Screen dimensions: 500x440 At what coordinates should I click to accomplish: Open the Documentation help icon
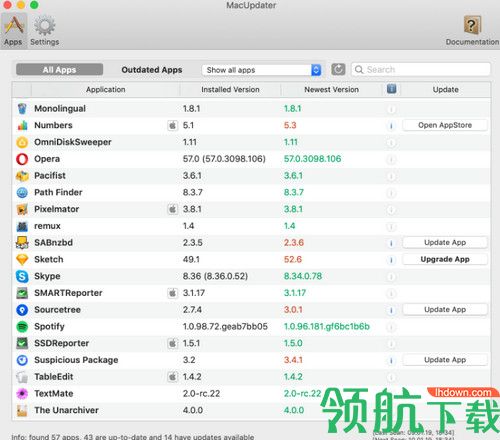pyautogui.click(x=472, y=31)
